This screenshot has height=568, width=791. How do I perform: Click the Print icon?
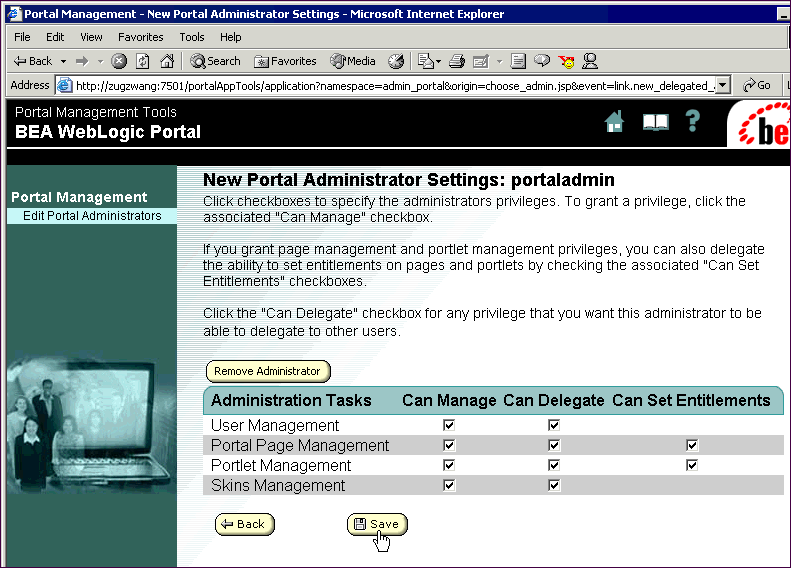457,61
